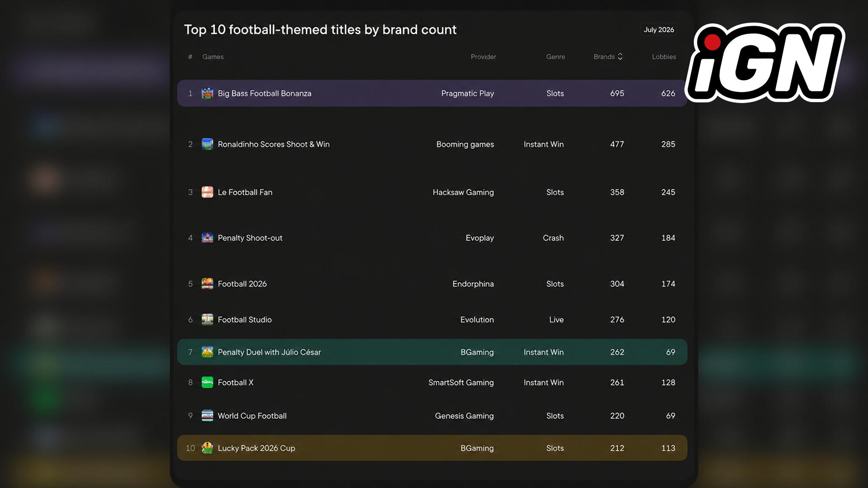The image size is (868, 488).
Task: Select Penalty Duel with Júlio César title
Action: 269,352
